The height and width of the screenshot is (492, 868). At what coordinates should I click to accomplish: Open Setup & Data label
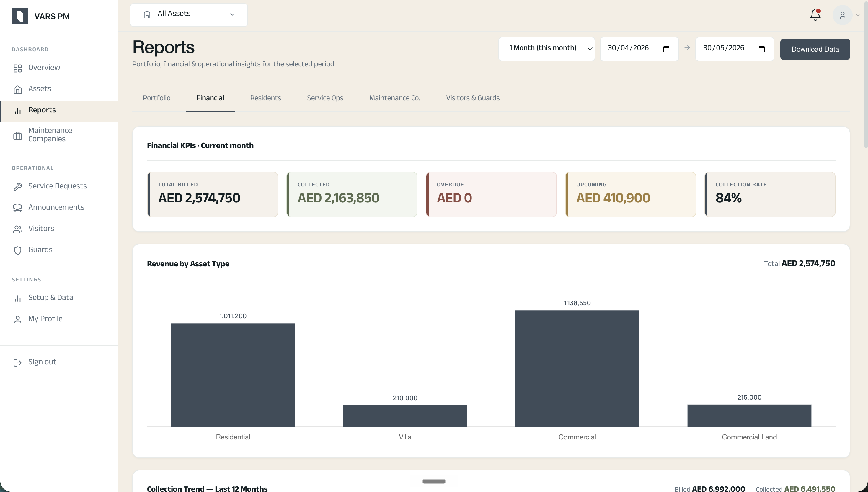click(50, 297)
